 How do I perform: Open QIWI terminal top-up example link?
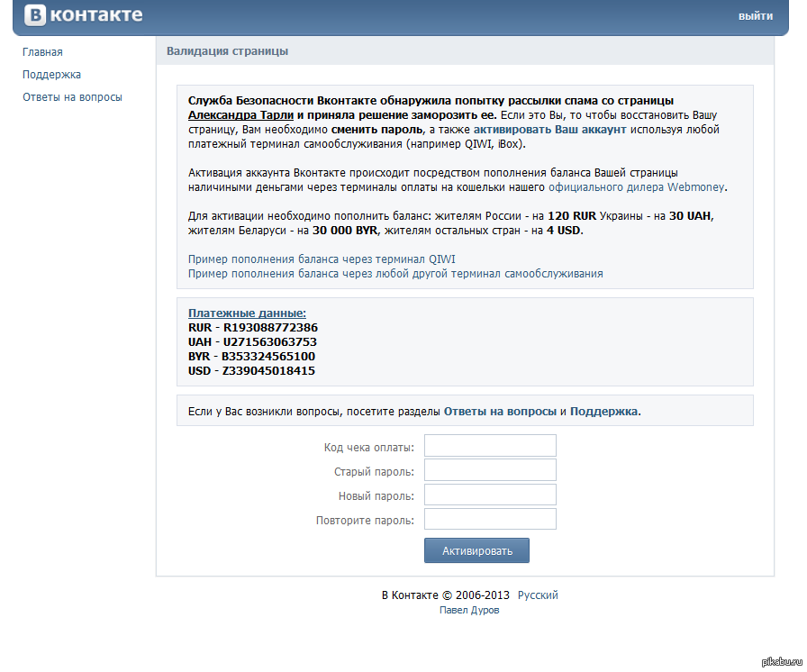[322, 259]
